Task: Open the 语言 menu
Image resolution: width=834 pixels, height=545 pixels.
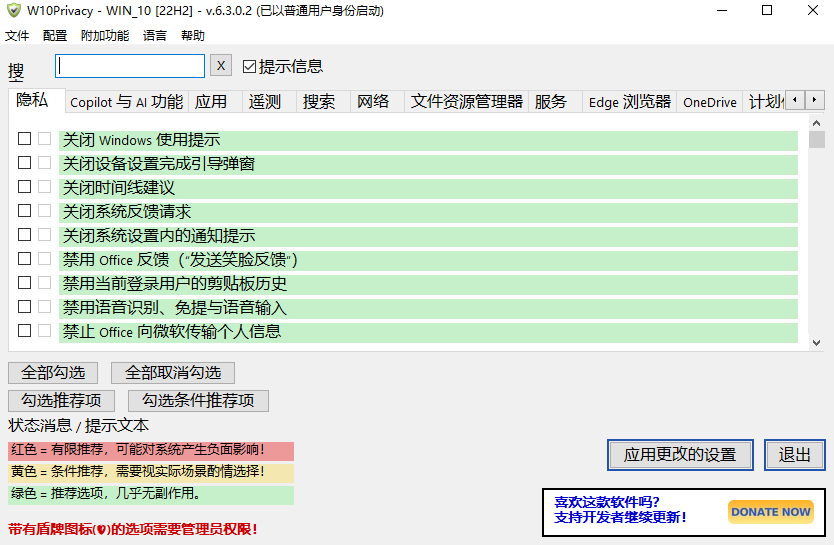Action: [x=155, y=36]
